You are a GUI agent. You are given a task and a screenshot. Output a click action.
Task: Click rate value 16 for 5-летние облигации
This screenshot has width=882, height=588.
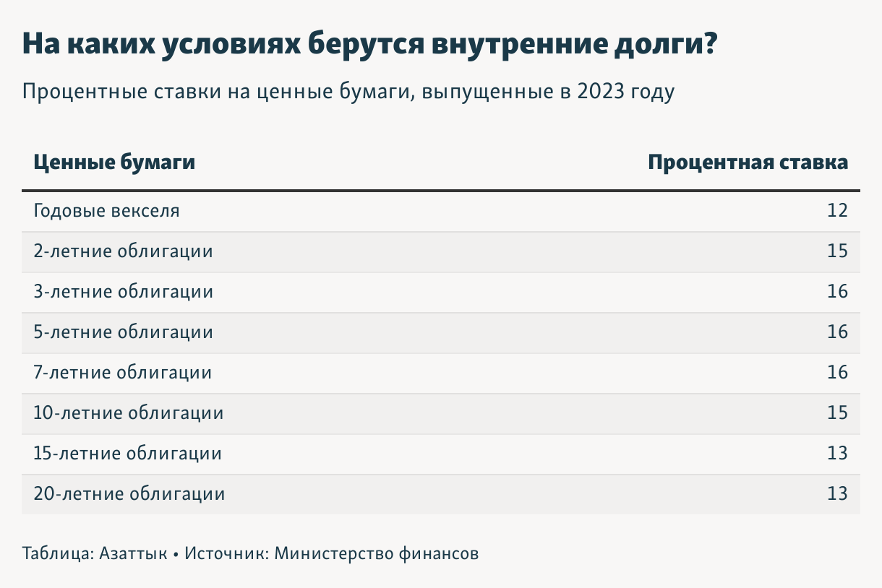click(x=837, y=333)
